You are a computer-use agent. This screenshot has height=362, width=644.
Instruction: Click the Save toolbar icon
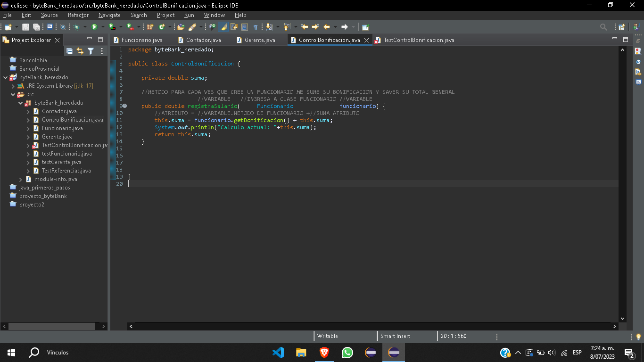(25, 27)
